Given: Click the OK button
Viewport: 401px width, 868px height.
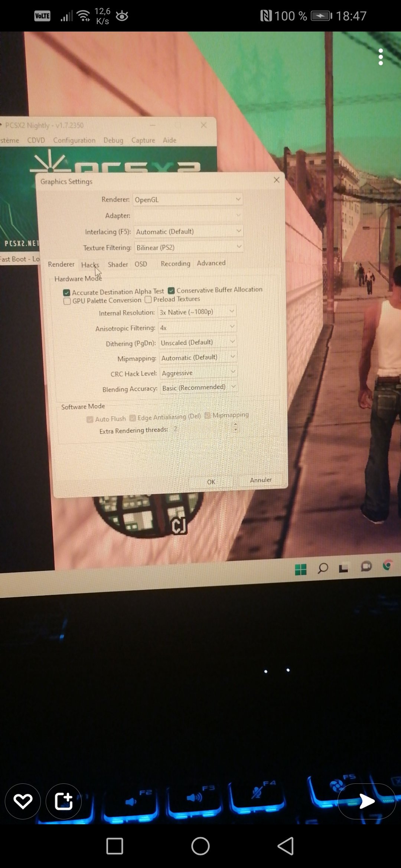Looking at the screenshot, I should click(x=211, y=482).
